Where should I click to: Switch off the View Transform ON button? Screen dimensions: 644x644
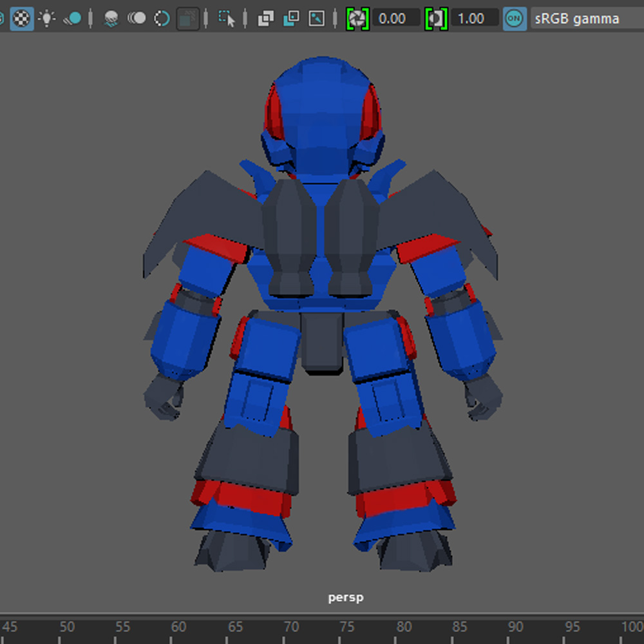click(514, 19)
